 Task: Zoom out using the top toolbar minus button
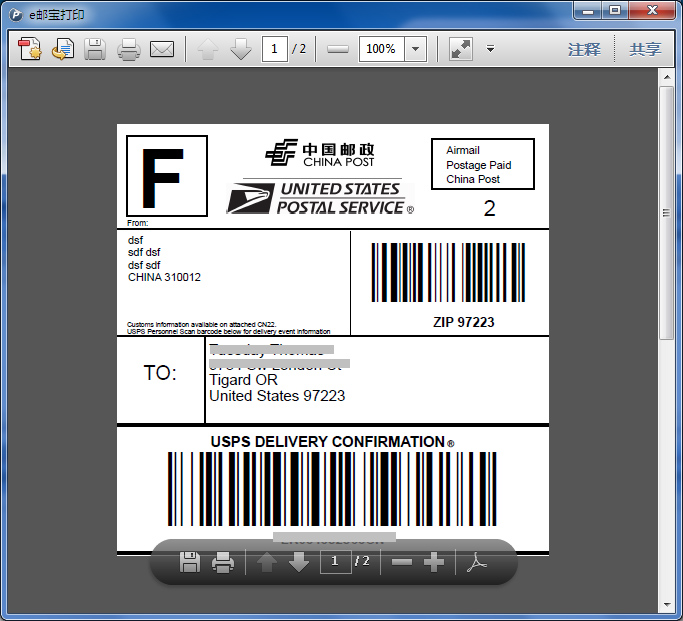(338, 49)
